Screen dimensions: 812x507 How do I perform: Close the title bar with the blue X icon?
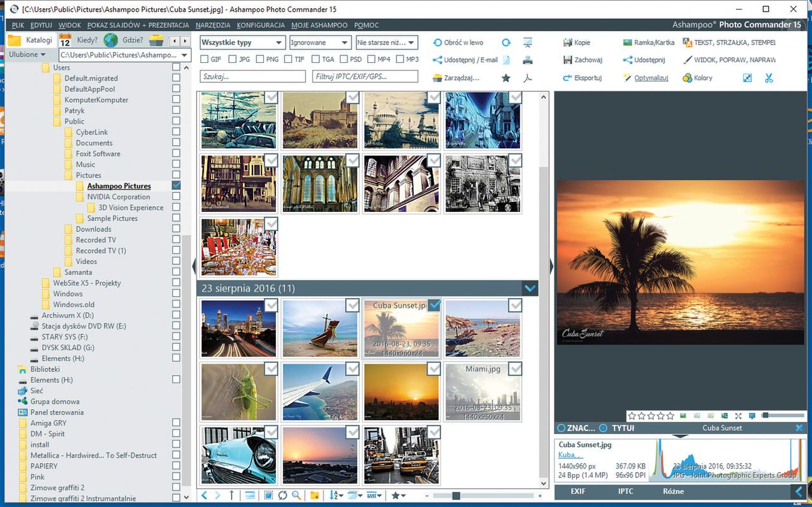[799, 428]
